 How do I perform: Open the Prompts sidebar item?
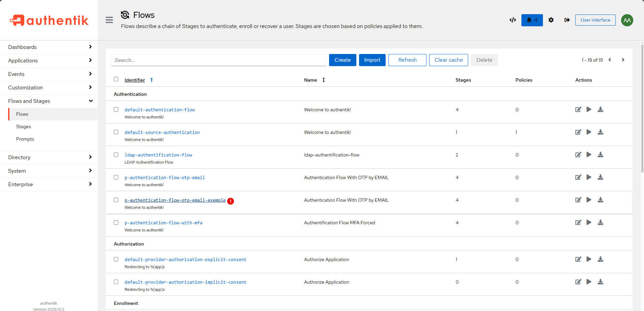[25, 139]
